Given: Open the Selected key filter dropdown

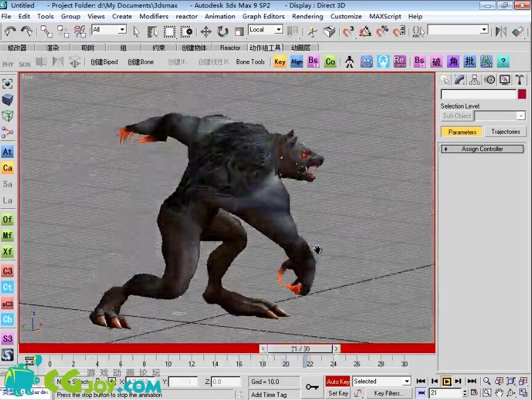Looking at the screenshot, I should (382, 382).
